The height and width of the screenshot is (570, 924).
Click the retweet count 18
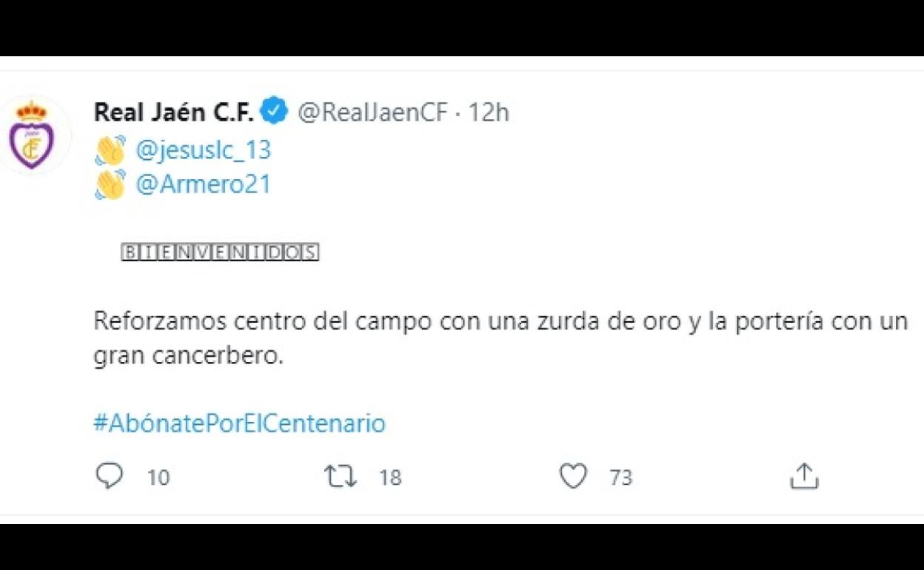click(x=389, y=477)
